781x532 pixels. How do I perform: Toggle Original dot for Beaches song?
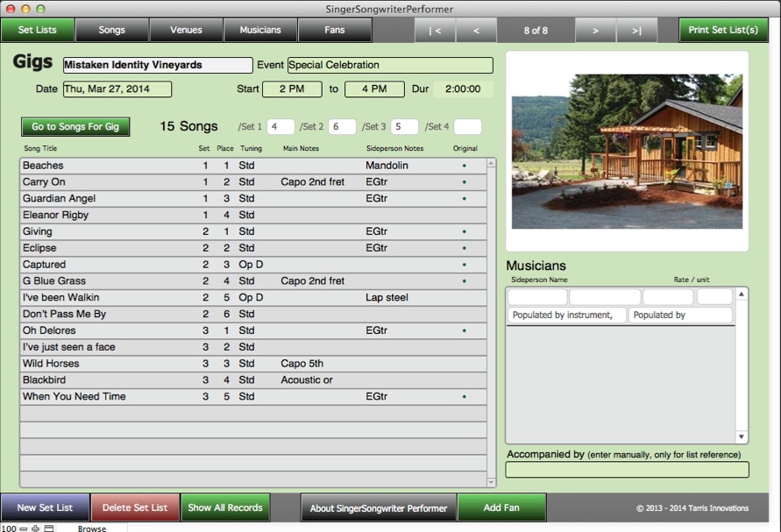pos(464,166)
